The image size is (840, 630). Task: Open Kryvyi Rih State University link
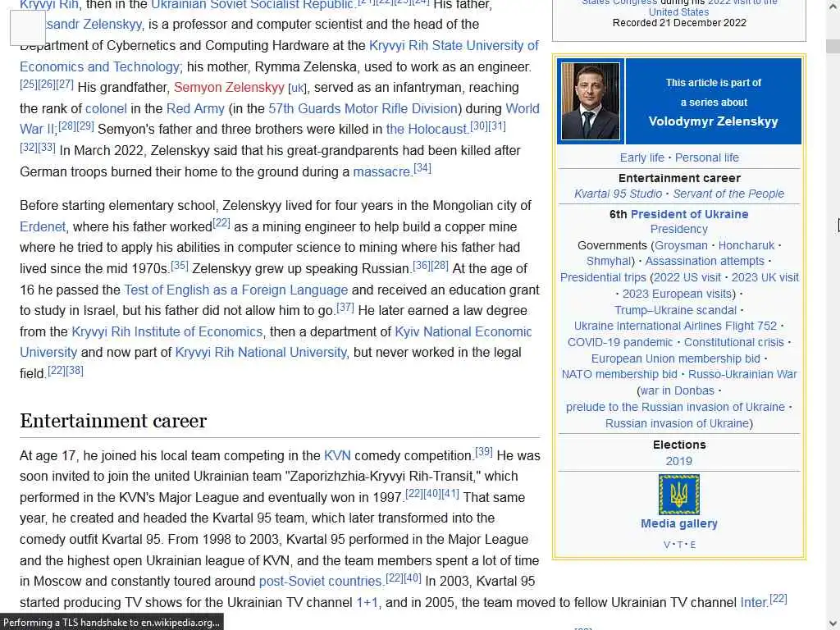[x=453, y=46]
